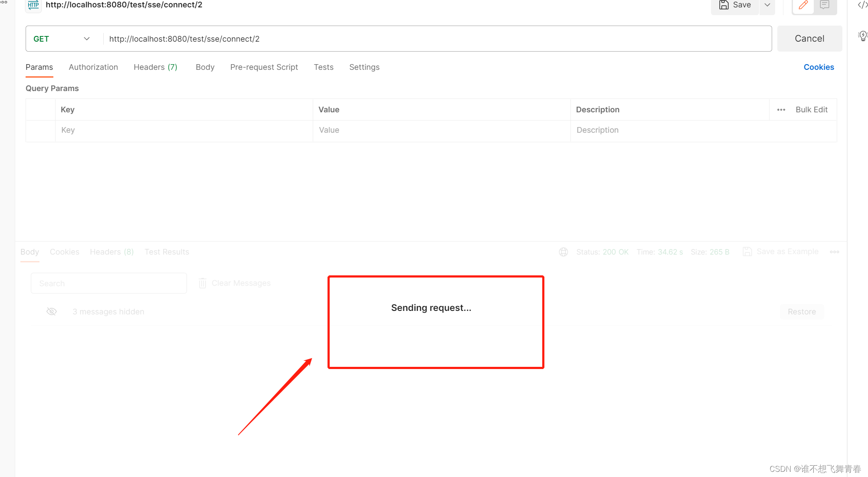Click the Clear Messages trash icon
This screenshot has height=477, width=868.
click(x=203, y=283)
